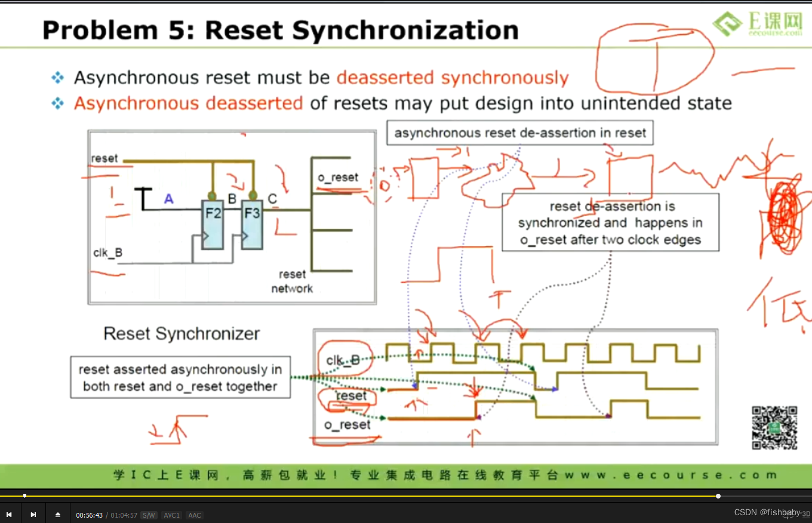This screenshot has height=523, width=812.
Task: Click the 'reset de-assertion is synchronized' note box
Action: click(610, 223)
